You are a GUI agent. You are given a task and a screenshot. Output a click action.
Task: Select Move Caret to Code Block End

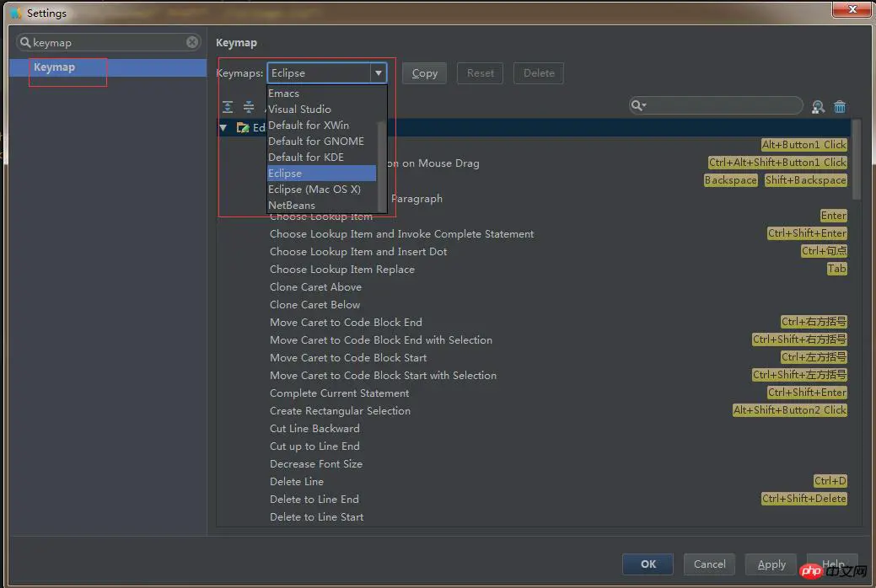tap(346, 322)
